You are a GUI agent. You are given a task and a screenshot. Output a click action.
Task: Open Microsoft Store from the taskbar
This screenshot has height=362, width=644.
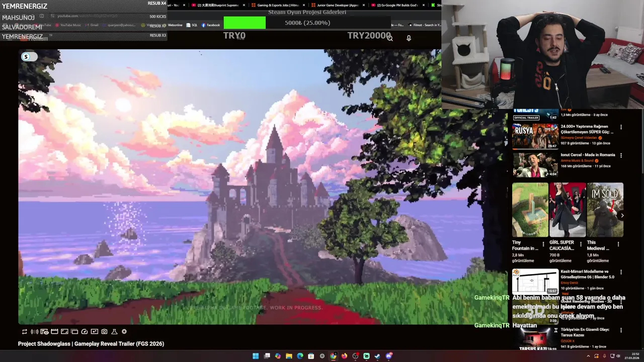click(311, 356)
